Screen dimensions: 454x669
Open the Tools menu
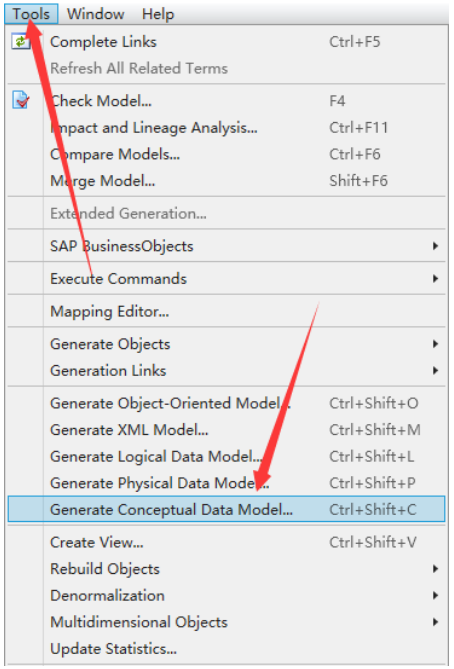coord(31,14)
